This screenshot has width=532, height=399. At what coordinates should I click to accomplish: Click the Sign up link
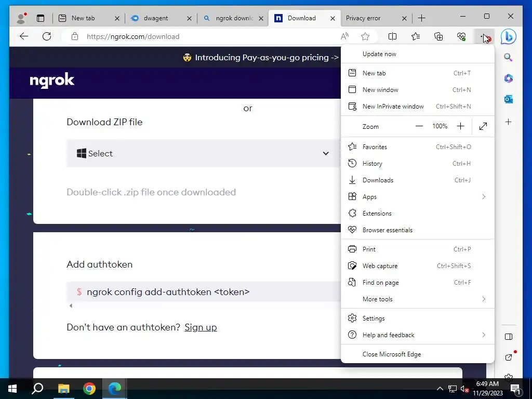(201, 327)
